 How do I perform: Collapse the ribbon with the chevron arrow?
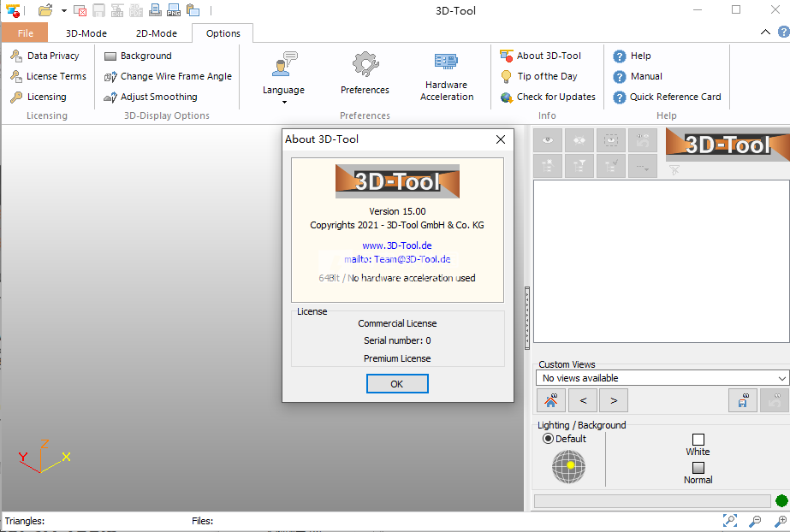[x=764, y=31]
